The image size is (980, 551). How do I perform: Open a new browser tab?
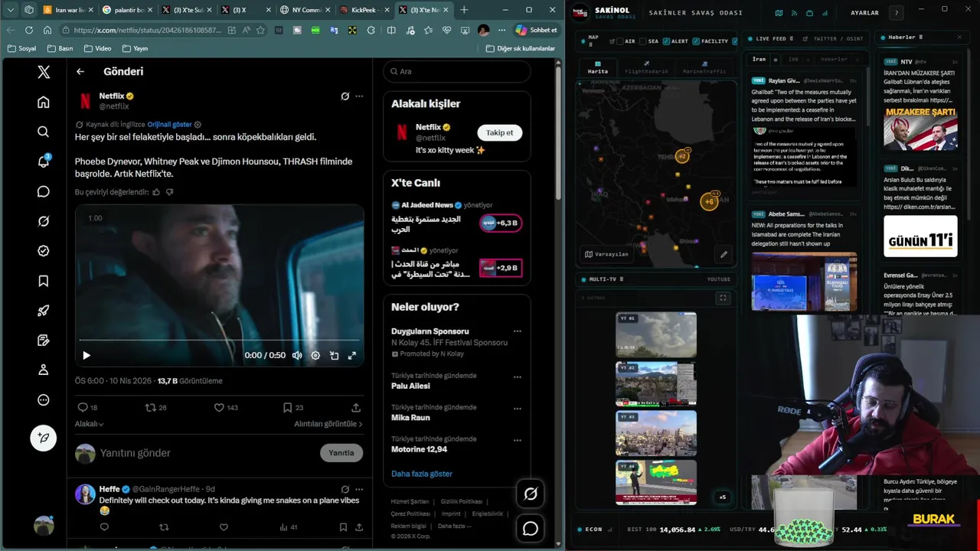(464, 10)
